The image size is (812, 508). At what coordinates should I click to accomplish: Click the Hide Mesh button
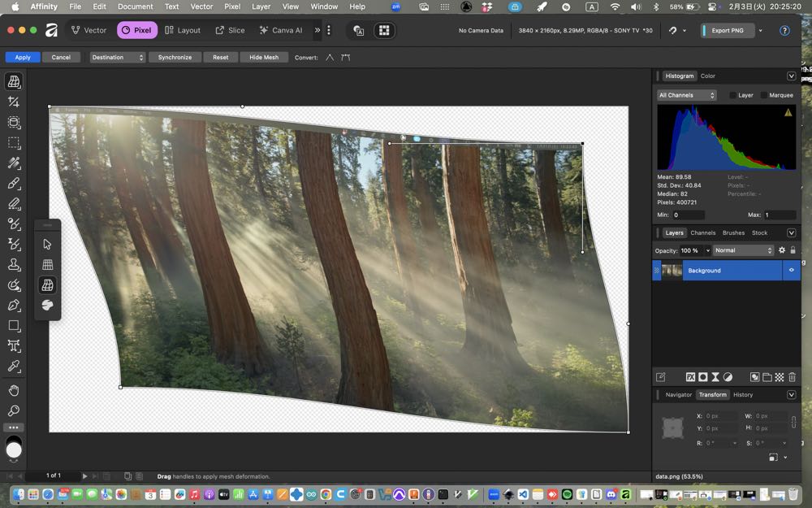[264, 58]
